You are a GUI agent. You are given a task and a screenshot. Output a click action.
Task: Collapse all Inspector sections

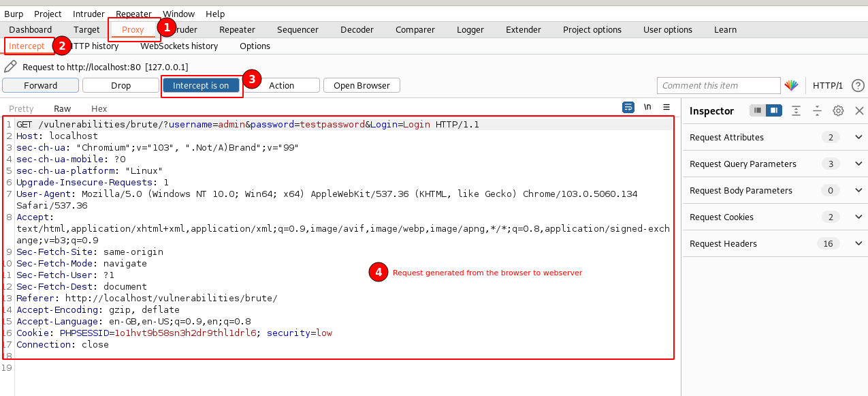pyautogui.click(x=817, y=110)
